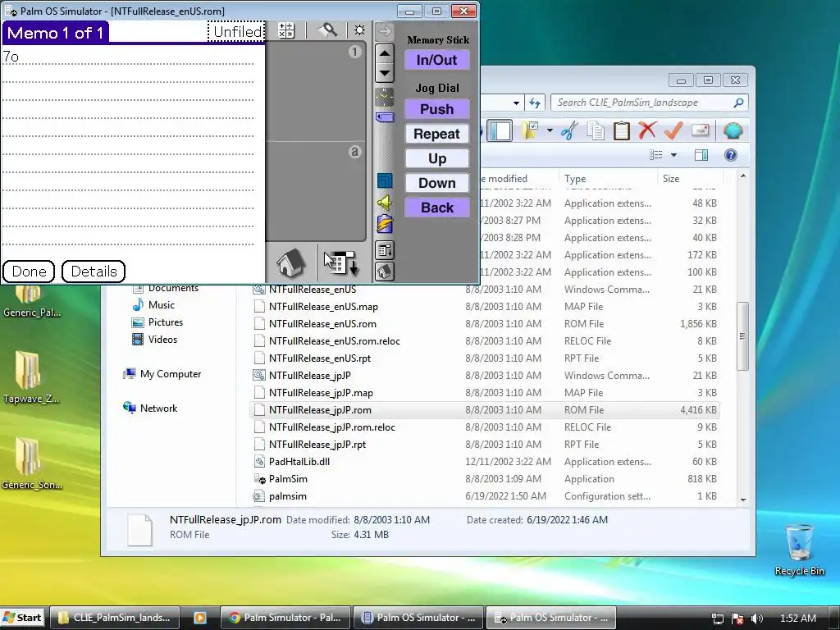Toggle the Jog Dial Repeat button
840x630 pixels.
point(437,134)
